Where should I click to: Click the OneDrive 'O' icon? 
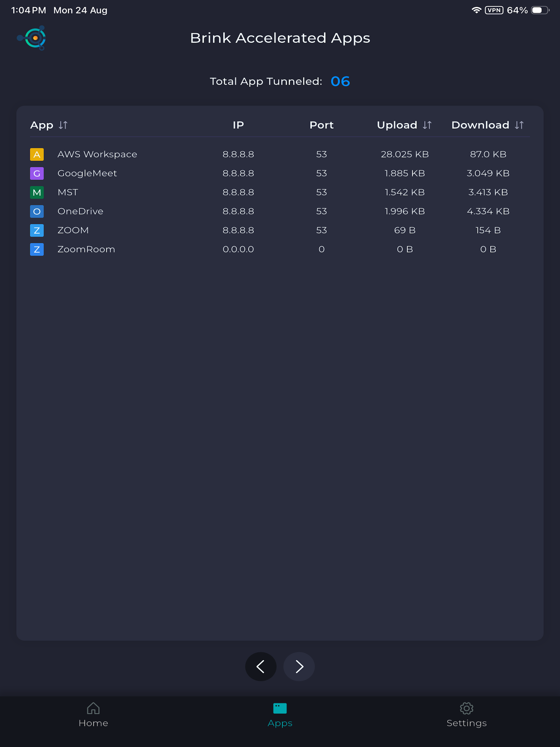[x=37, y=211]
